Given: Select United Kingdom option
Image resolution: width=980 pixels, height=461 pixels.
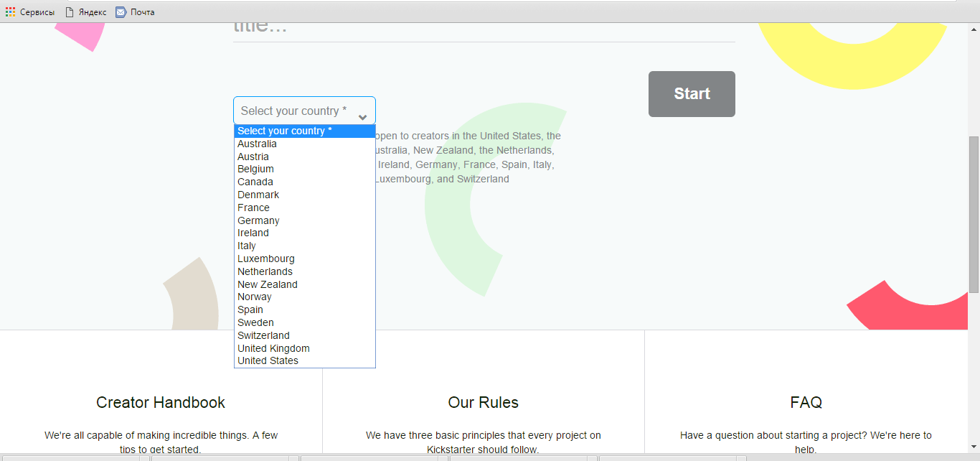Looking at the screenshot, I should pos(304,348).
